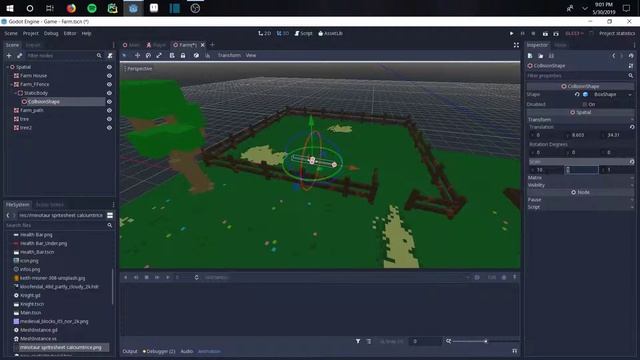Hide the Farm_FFence node
The image size is (640, 360).
coord(109,84)
